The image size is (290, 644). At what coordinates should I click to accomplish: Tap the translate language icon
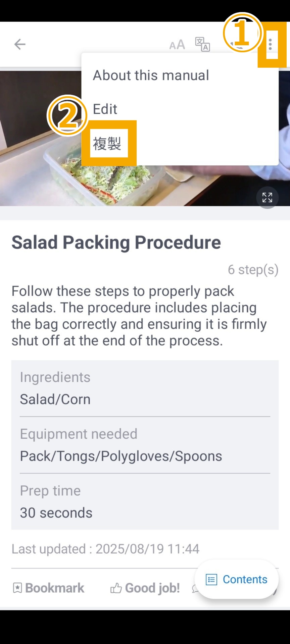pos(202,44)
